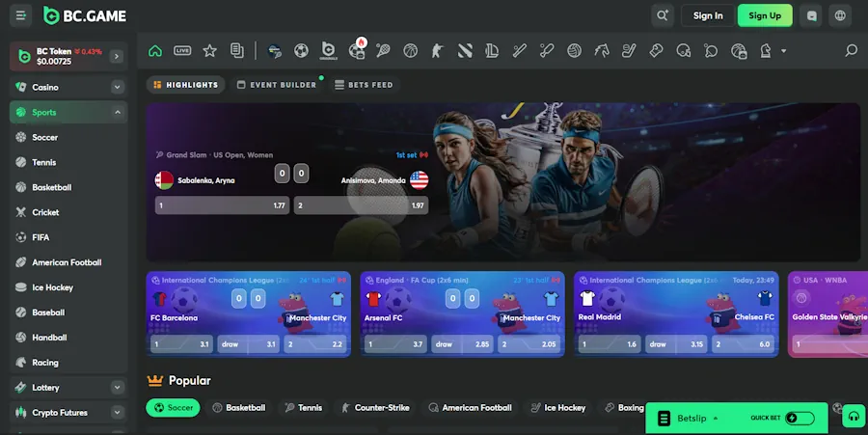
Task: Open the language globe icon in the header
Action: coord(840,15)
